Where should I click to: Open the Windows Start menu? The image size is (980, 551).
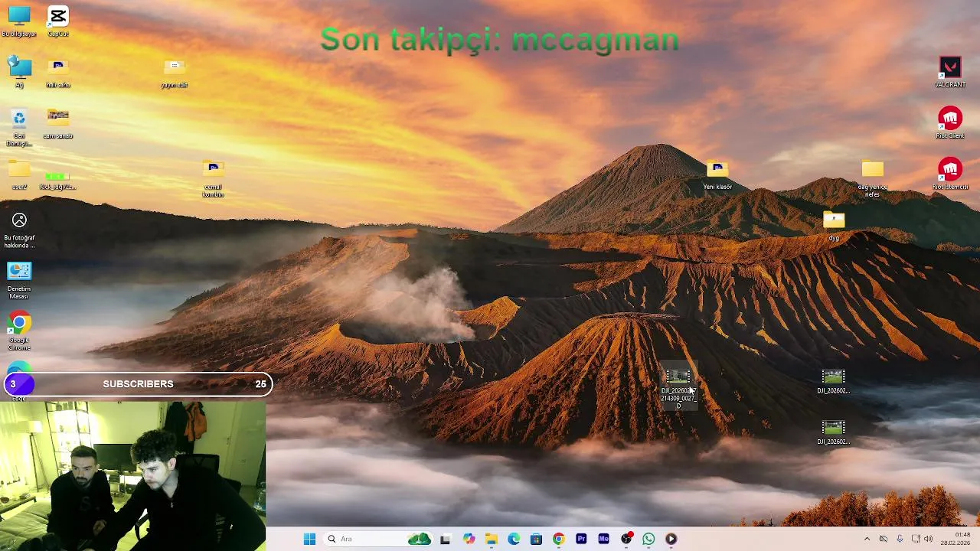(309, 539)
